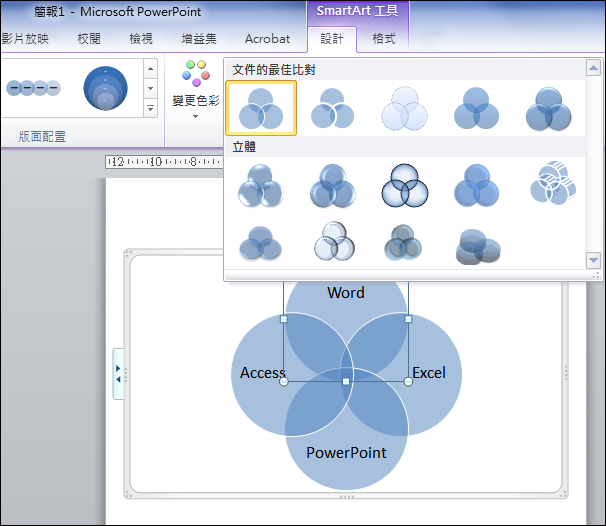Select the Access circle text
Image resolution: width=606 pixels, height=526 pixels.
pyautogui.click(x=263, y=373)
